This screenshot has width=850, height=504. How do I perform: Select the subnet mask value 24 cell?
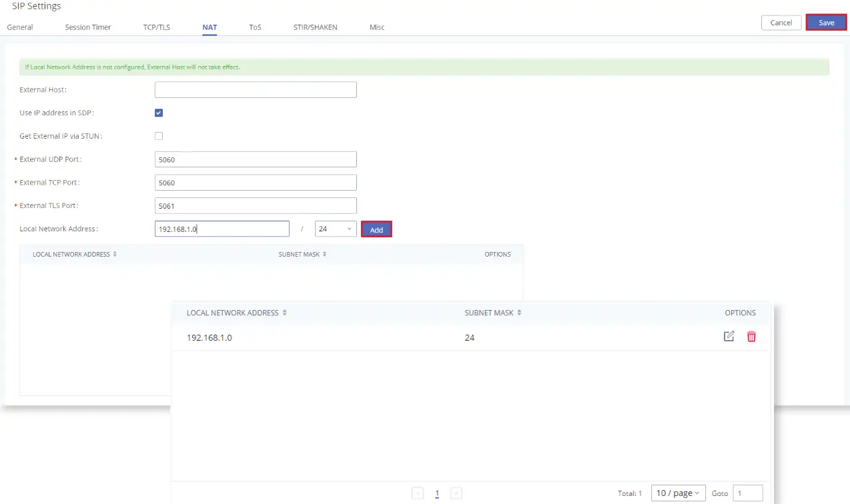point(470,337)
